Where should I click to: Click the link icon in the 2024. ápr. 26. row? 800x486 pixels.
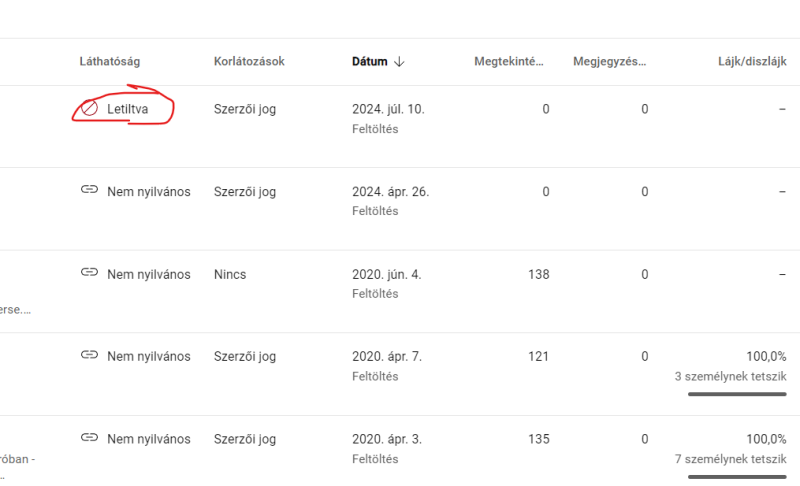(x=89, y=191)
